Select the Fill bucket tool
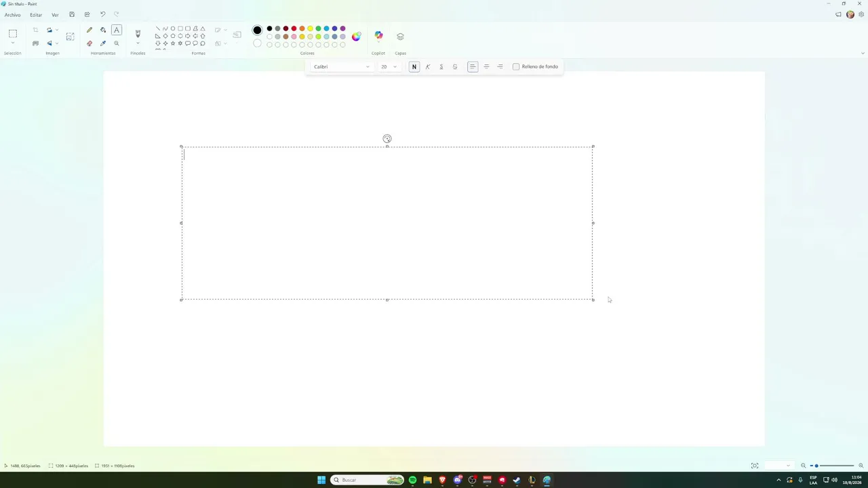868x488 pixels. (x=103, y=30)
